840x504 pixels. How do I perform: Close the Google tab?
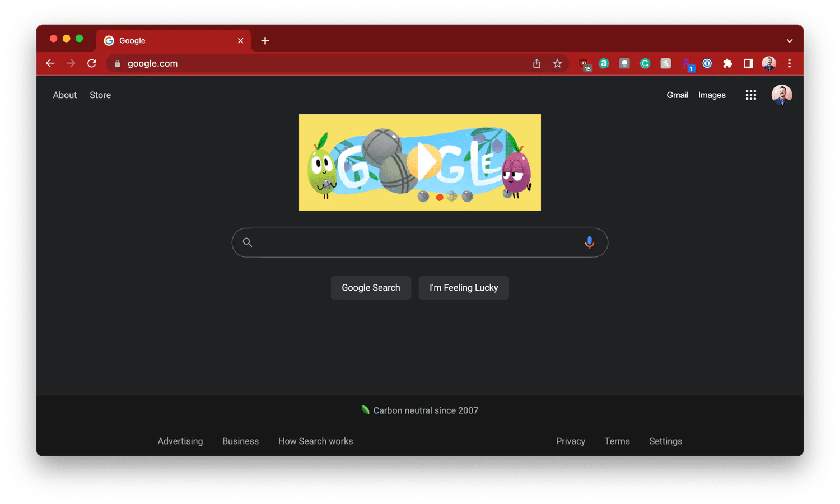click(x=240, y=40)
